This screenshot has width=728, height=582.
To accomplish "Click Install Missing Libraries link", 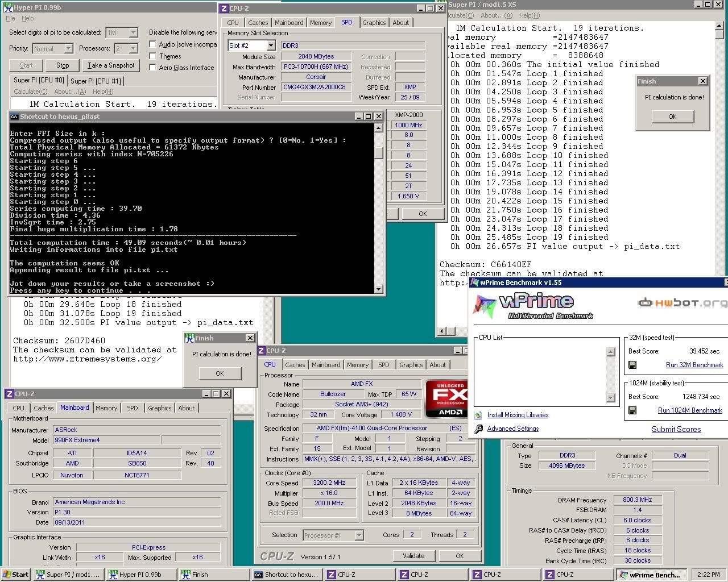I will point(518,415).
